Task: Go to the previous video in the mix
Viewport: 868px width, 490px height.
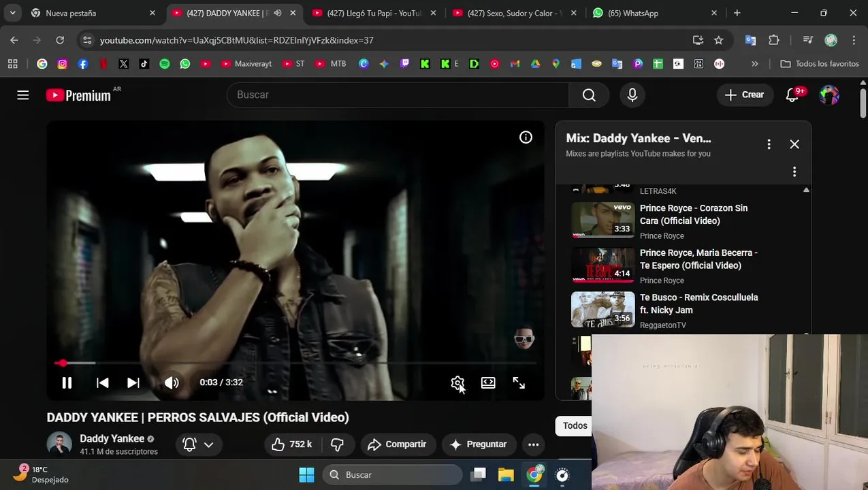Action: 102,382
